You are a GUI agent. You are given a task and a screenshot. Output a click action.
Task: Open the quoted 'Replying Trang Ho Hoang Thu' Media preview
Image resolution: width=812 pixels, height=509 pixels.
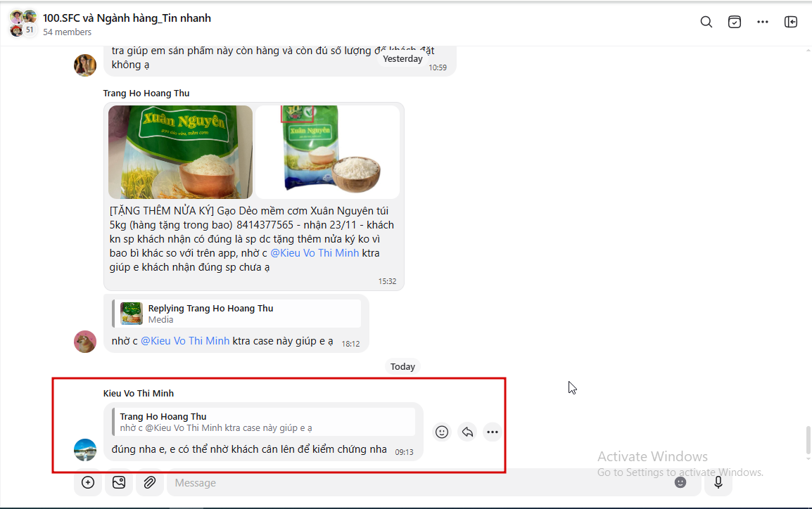[236, 314]
